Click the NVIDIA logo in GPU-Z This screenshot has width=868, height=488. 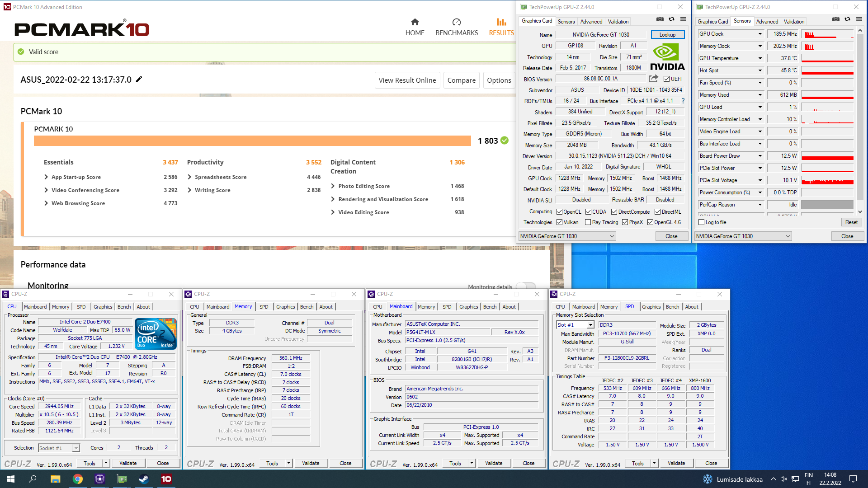pos(667,57)
